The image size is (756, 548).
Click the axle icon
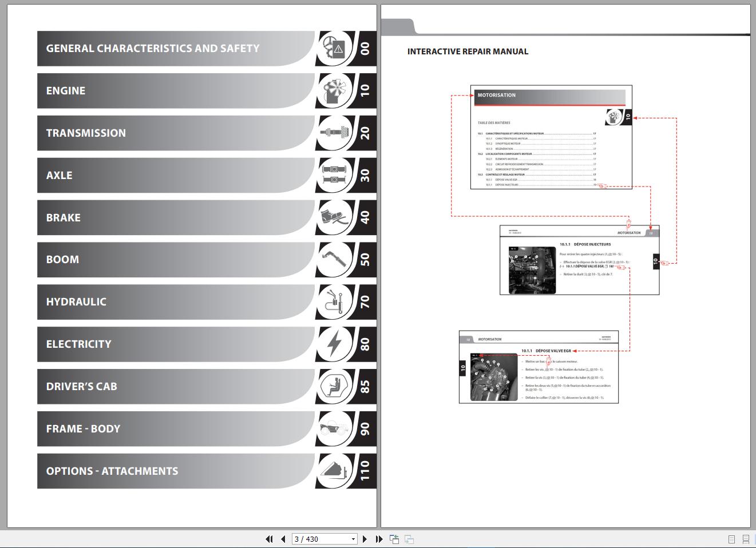[334, 176]
